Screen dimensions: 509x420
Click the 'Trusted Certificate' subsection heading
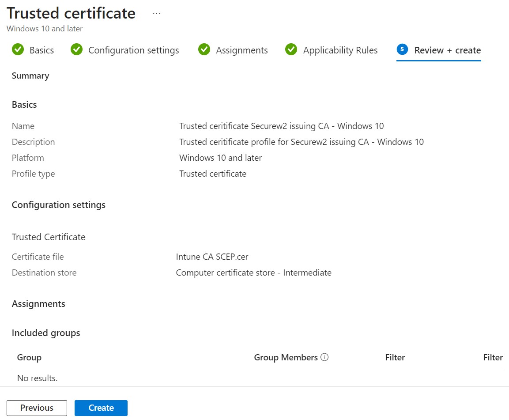[49, 237]
